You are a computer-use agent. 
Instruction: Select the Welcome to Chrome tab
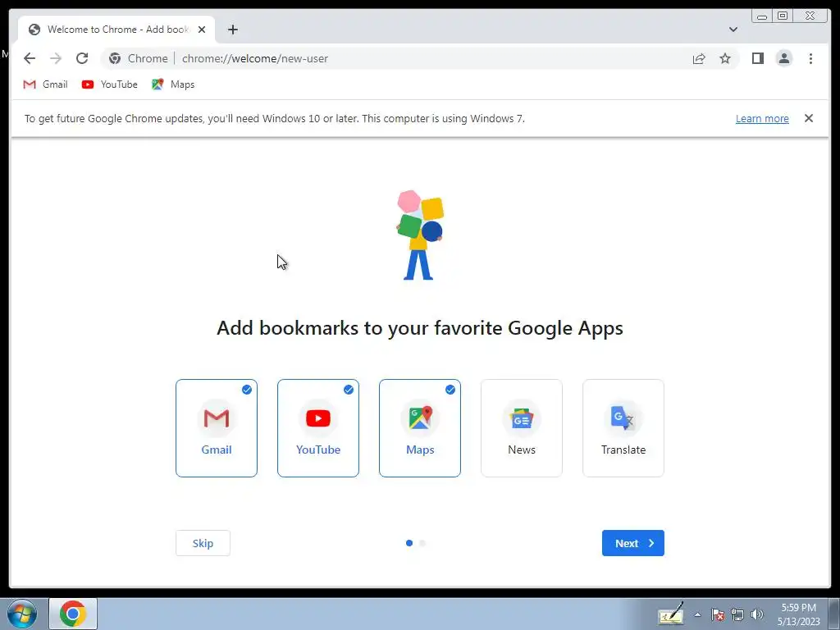pos(116,30)
